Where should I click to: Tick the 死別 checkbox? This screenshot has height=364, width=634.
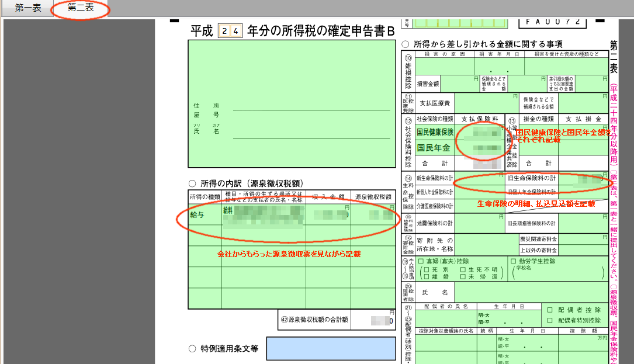tap(426, 269)
